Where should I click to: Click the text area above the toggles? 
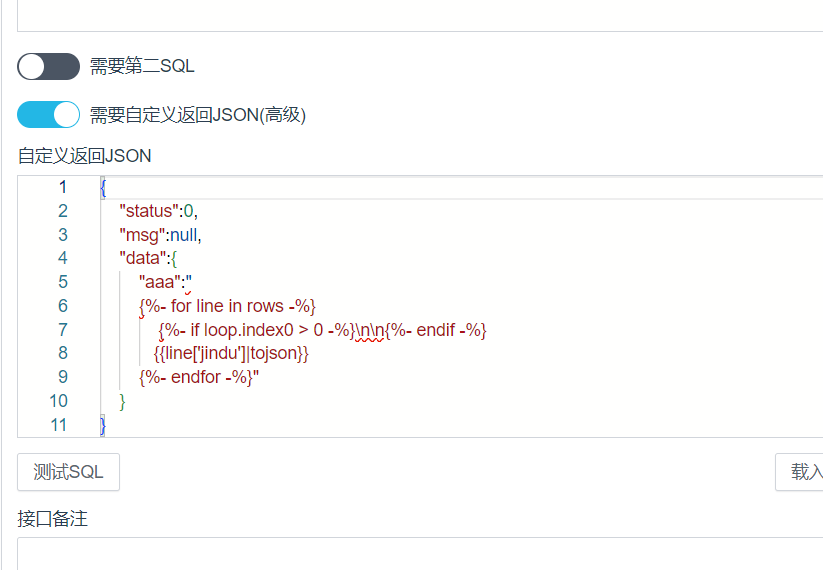[420, 15]
